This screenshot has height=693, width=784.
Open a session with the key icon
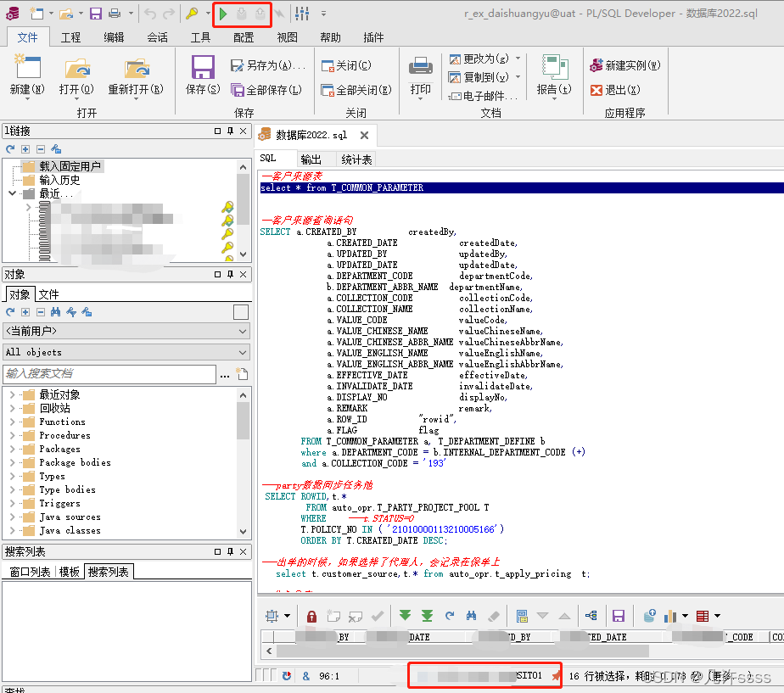[x=192, y=14]
